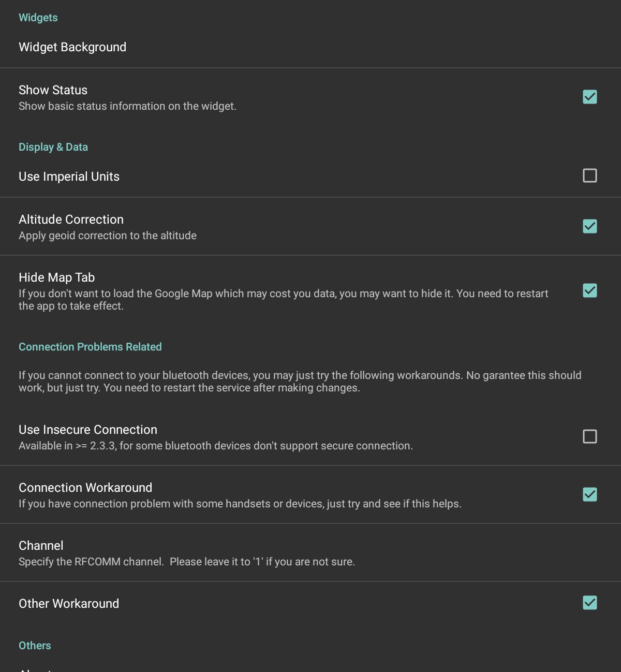Viewport: 621px width, 672px height.
Task: Click the Google Map data usage description
Action: click(283, 300)
